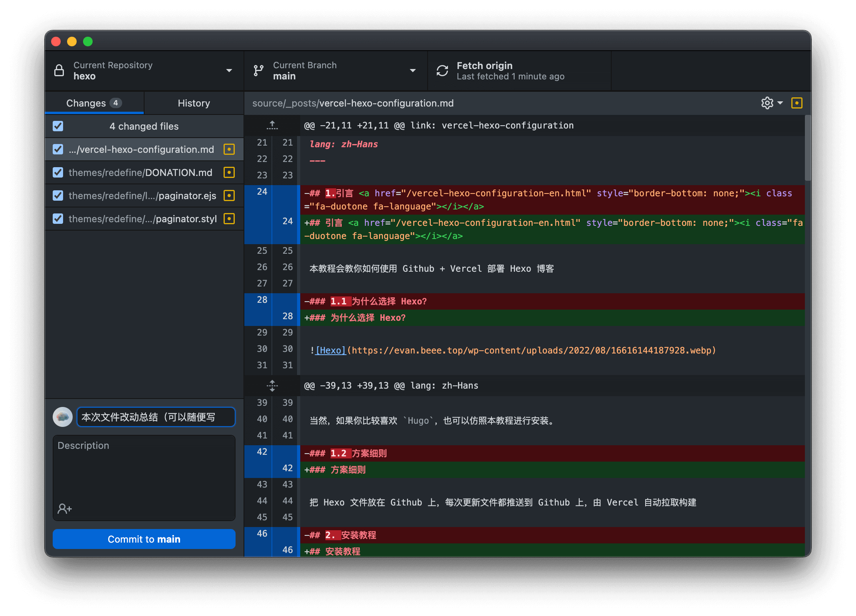856x616 pixels.
Task: Click the Description text area
Action: pyautogui.click(x=144, y=478)
